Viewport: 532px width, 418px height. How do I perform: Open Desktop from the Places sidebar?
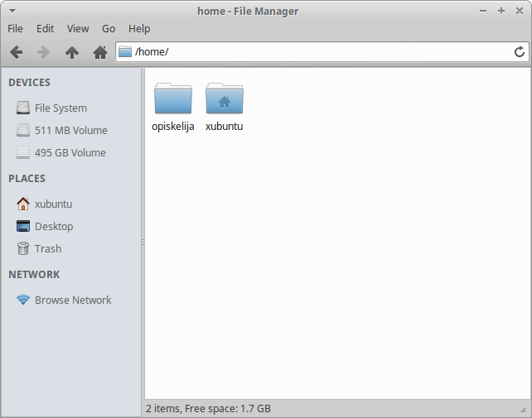[53, 227]
